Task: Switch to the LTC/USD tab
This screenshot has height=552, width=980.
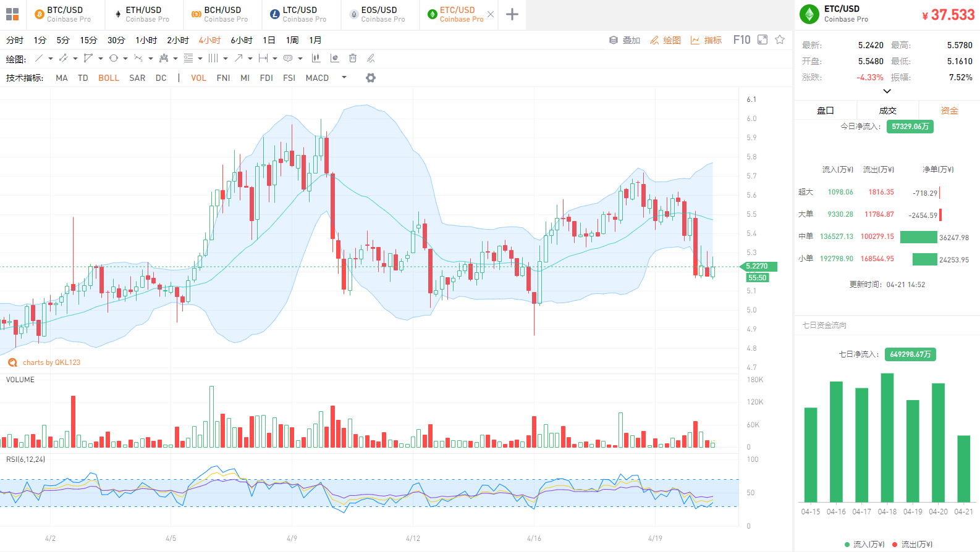Action: click(301, 14)
